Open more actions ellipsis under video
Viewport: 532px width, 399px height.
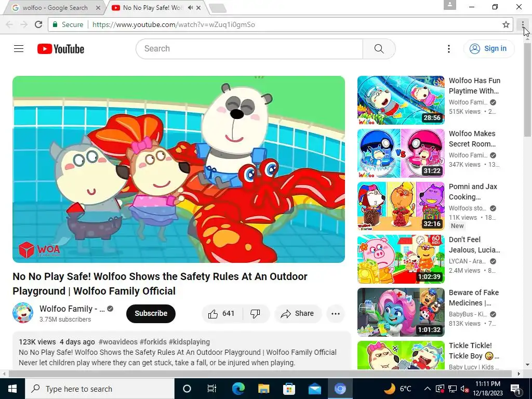[x=335, y=313]
